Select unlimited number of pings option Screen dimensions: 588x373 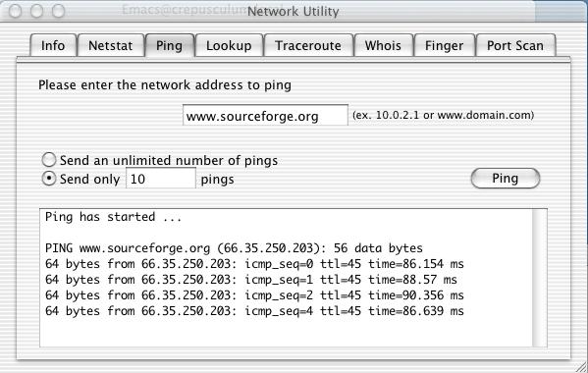(49, 160)
